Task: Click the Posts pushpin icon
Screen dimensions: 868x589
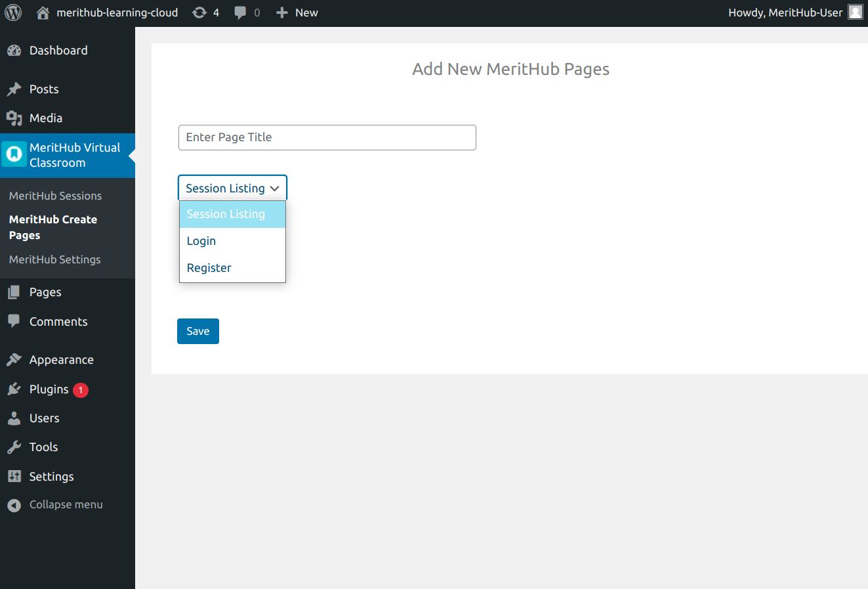Action: click(x=14, y=89)
